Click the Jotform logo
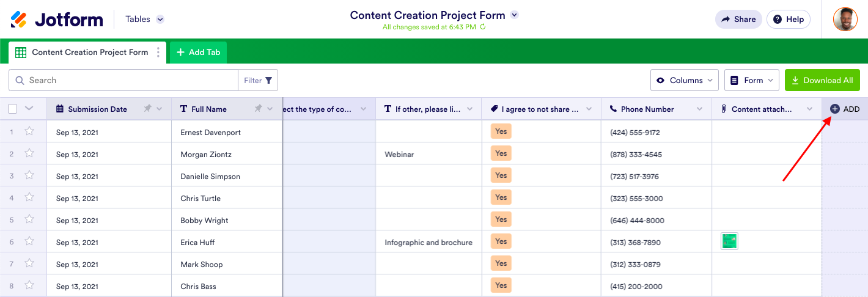Viewport: 868px width, 297px height. 57,20
